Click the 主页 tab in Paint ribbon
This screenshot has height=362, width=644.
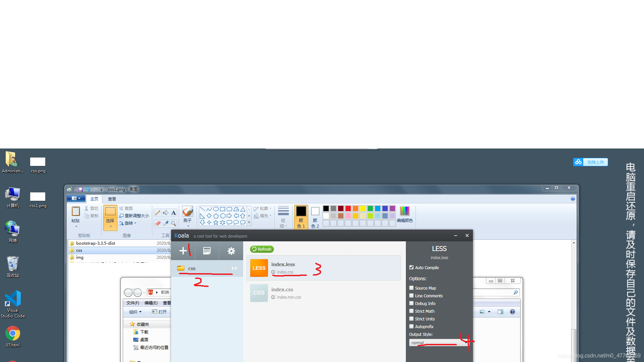click(x=94, y=198)
